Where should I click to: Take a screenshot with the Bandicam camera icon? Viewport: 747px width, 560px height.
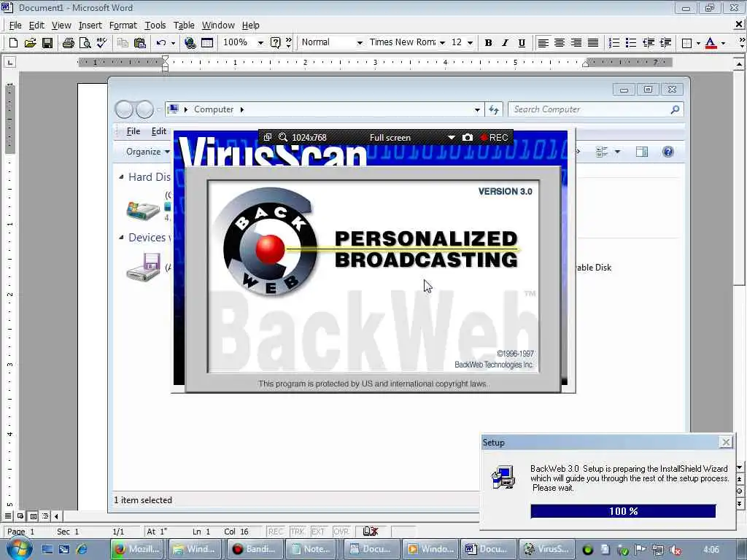click(468, 137)
